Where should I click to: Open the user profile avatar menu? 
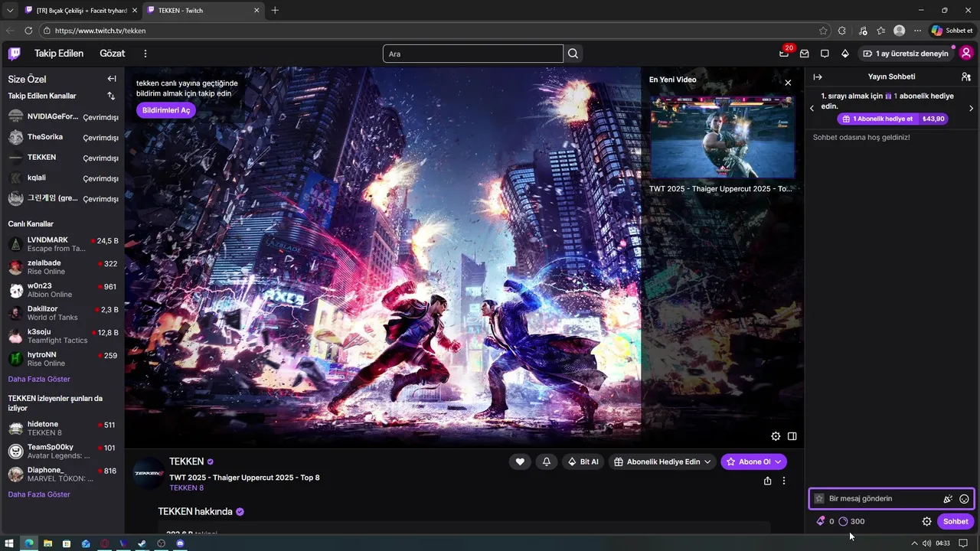tap(966, 53)
